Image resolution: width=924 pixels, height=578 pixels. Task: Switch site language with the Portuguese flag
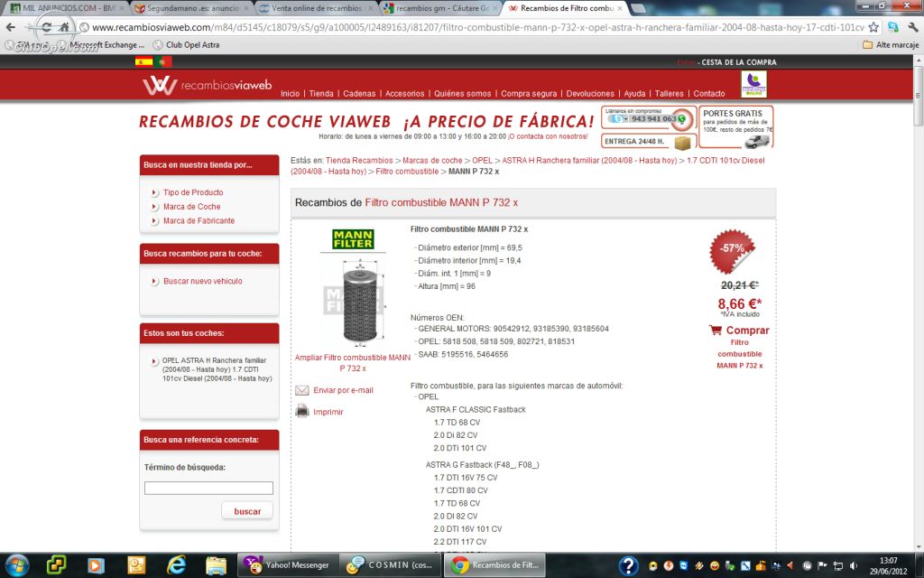point(164,61)
